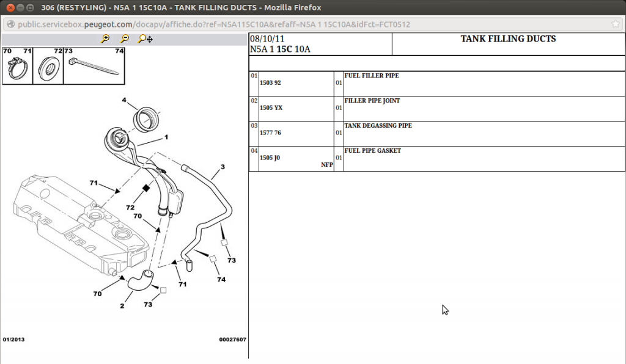Click the zoom in magnifier icon
The image size is (626, 364).
coord(105,38)
